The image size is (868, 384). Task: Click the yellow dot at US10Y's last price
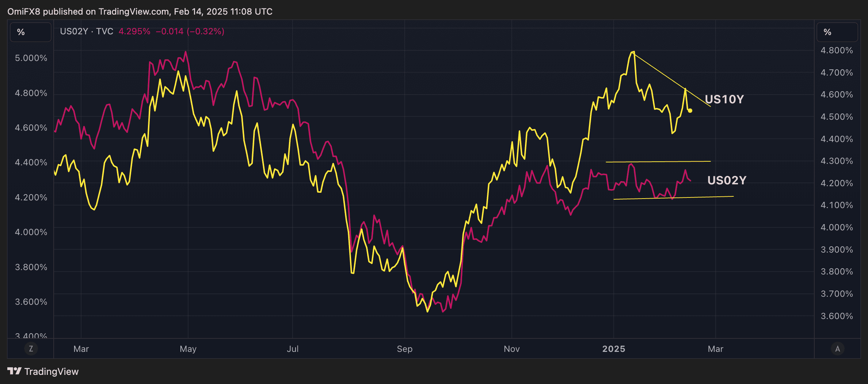tap(690, 111)
